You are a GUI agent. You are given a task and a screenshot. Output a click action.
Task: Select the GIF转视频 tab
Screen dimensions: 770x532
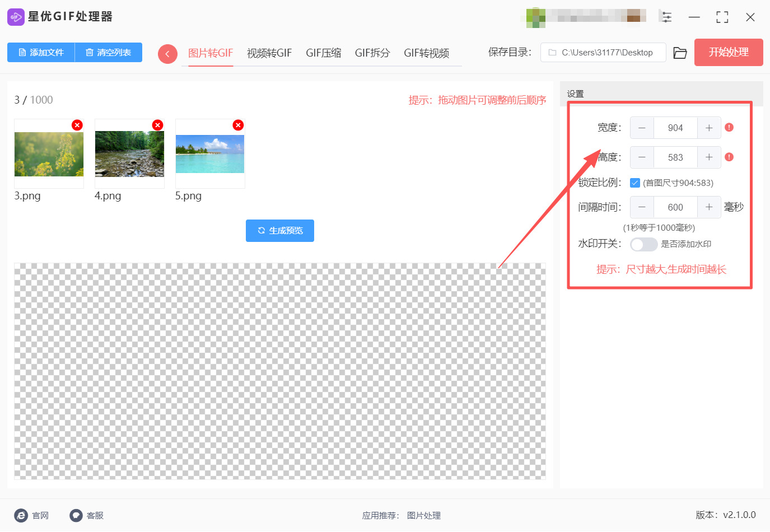[427, 53]
